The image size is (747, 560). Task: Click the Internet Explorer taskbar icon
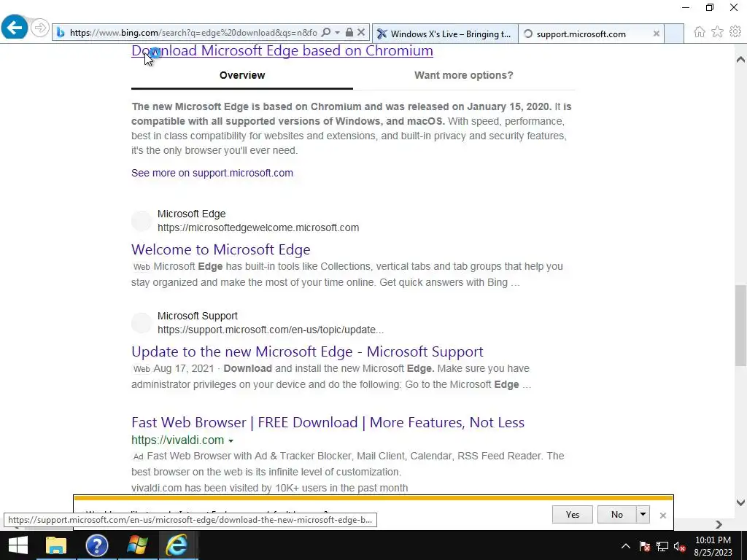[x=177, y=545]
